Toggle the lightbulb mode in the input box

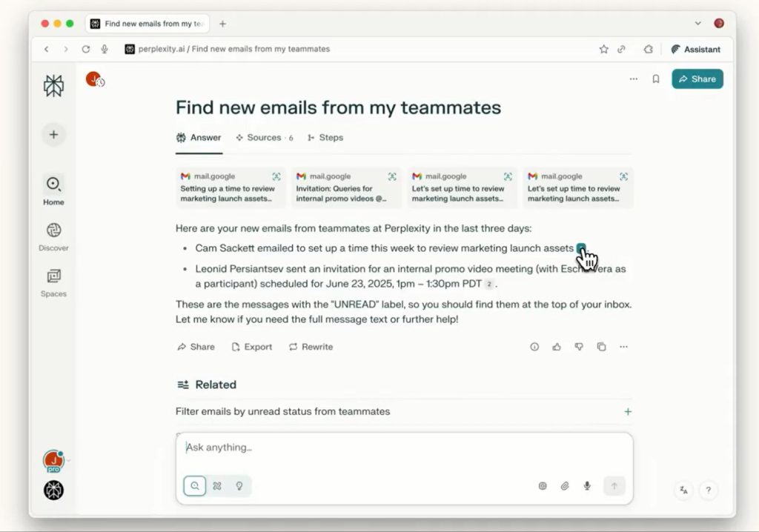pyautogui.click(x=239, y=486)
